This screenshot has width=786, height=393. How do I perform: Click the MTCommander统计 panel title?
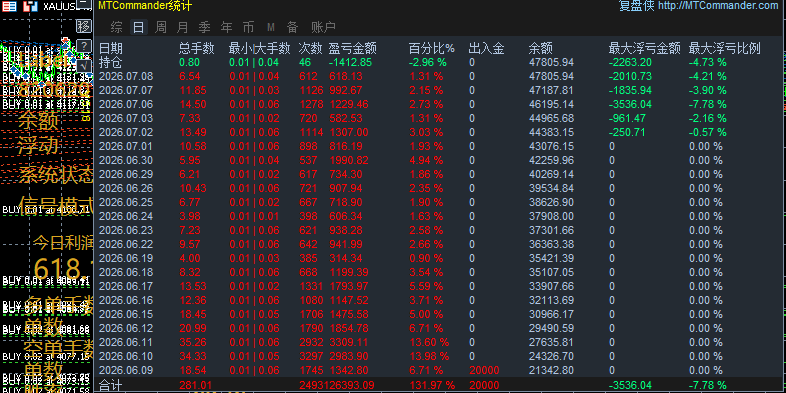(x=145, y=6)
